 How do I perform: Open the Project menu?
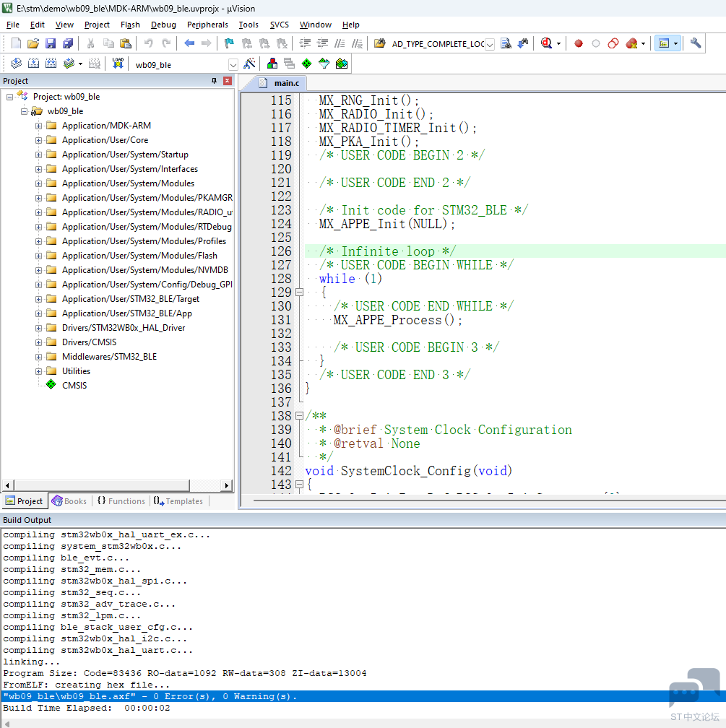97,25
